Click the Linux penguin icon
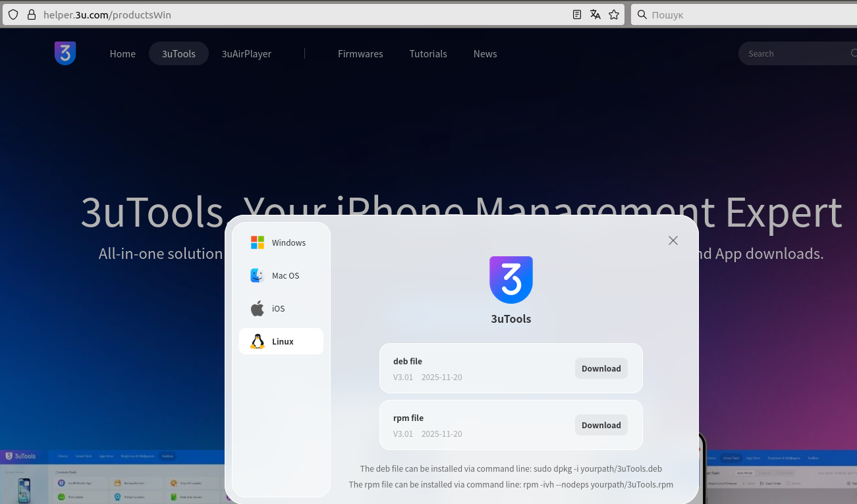The image size is (857, 504). (x=258, y=341)
